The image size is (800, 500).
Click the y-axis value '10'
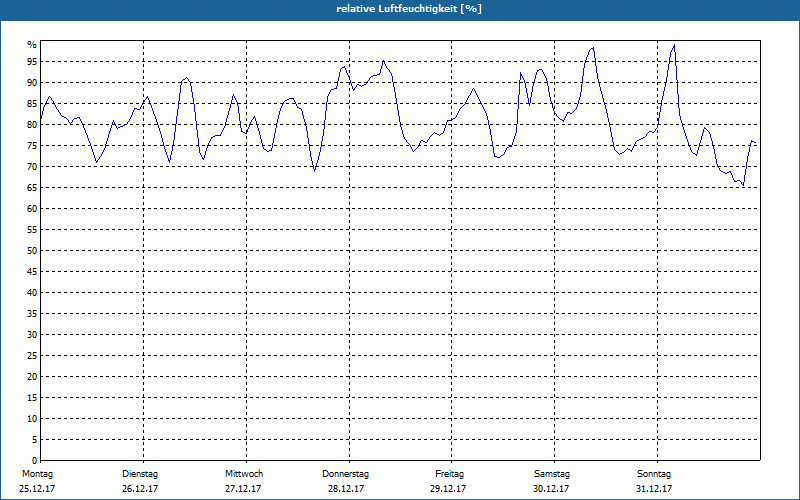(32, 418)
